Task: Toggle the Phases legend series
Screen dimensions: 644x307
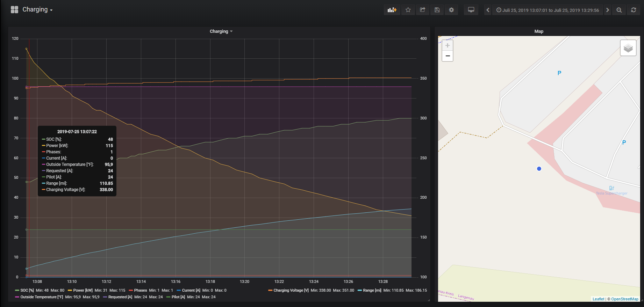Action: (140, 290)
